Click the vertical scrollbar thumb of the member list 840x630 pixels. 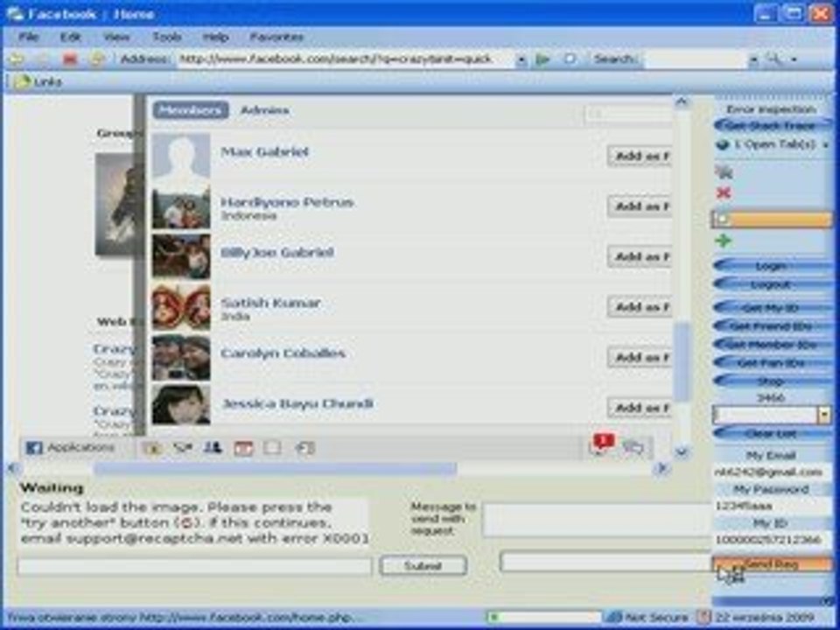[681, 361]
